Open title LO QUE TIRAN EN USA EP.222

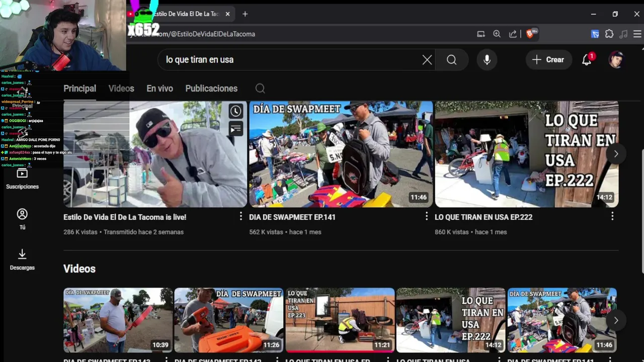[x=484, y=217]
